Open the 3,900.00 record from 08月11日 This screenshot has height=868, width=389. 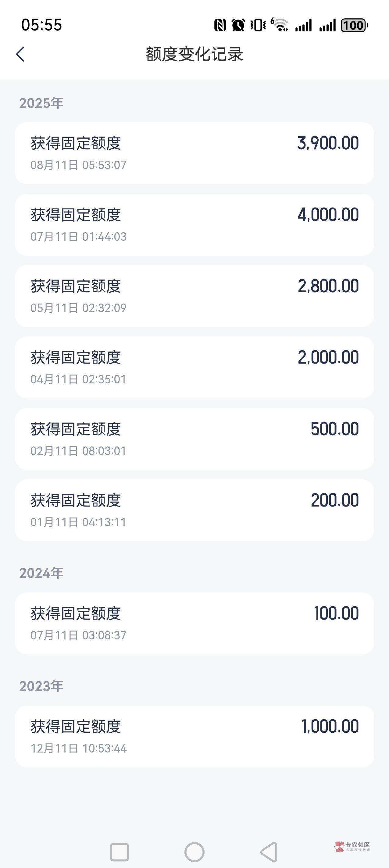194,153
